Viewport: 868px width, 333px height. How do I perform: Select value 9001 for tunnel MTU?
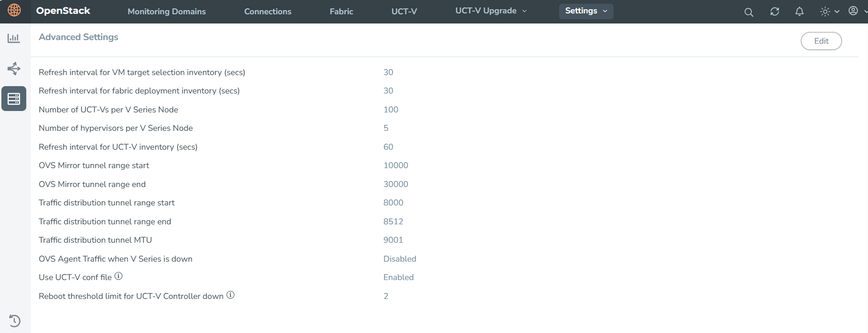(x=394, y=240)
